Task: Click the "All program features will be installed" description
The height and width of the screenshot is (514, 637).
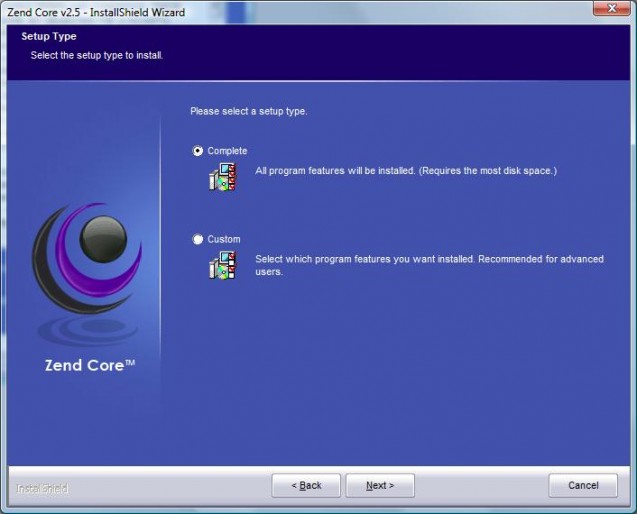Action: 406,171
